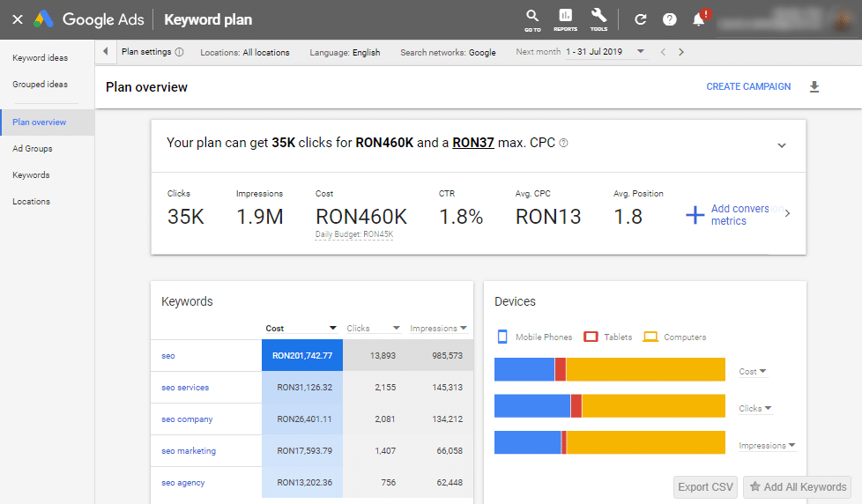
Task: Click the chevron right of Add conversion metrics
Action: click(x=788, y=213)
